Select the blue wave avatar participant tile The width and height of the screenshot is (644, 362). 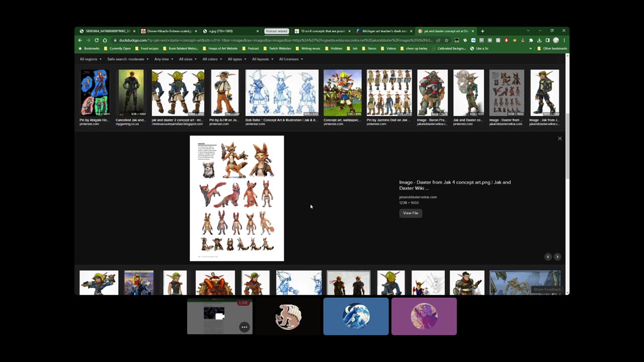pyautogui.click(x=356, y=316)
